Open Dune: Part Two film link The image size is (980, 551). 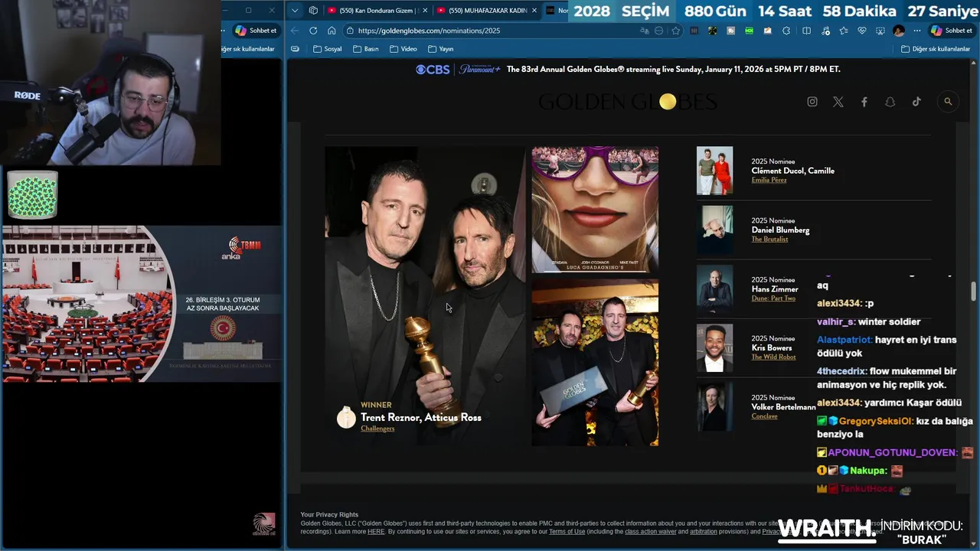[773, 298]
